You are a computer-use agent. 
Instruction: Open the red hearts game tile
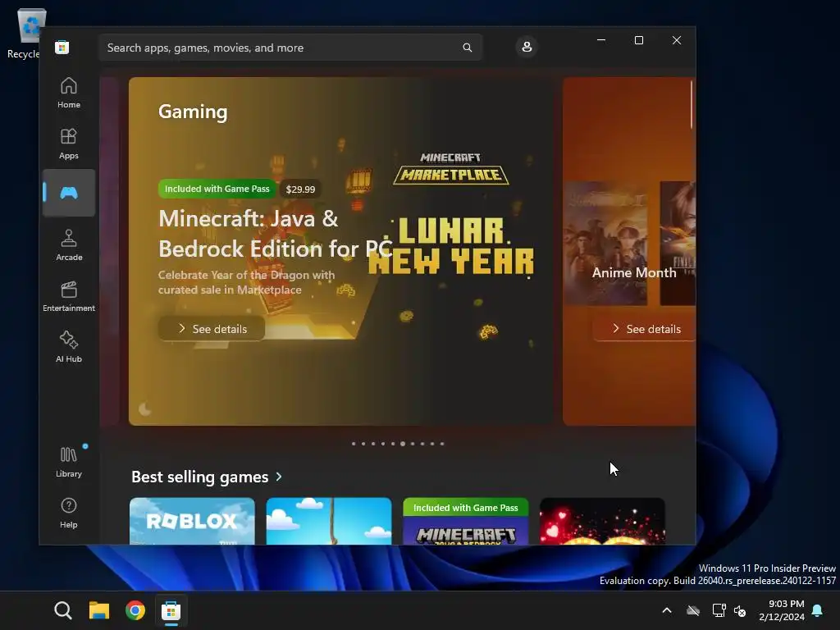pos(602,521)
